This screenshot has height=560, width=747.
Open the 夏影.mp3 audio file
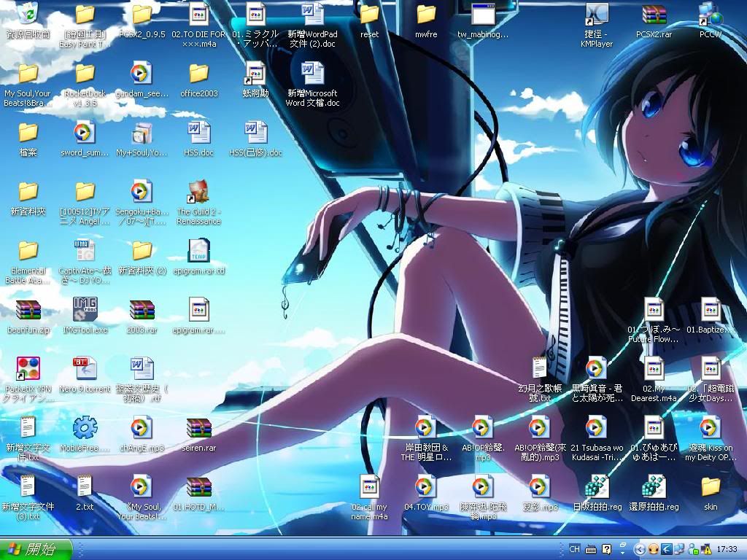pos(539,486)
